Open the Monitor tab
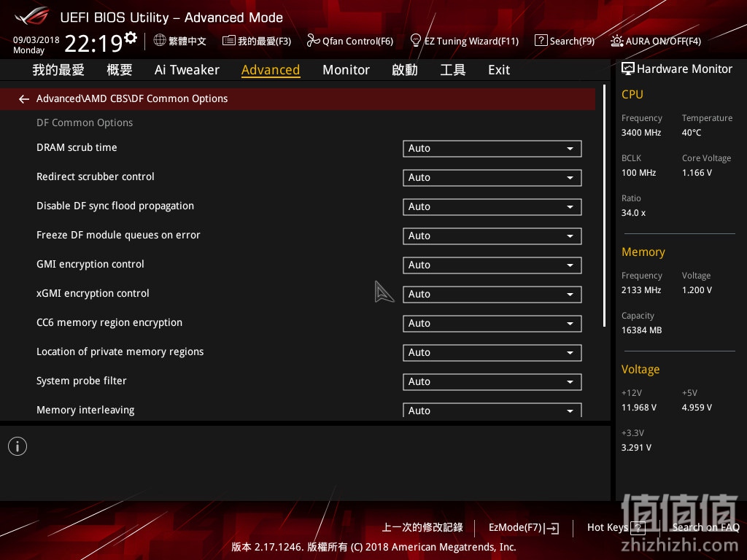The width and height of the screenshot is (747, 560). [346, 70]
